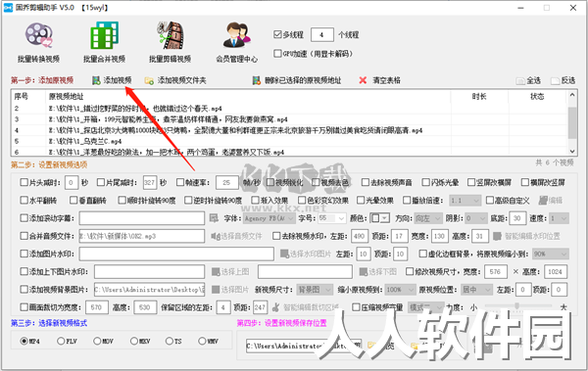Open the subtitle 颜色 color picker
The height and width of the screenshot is (371, 588).
coord(380,218)
